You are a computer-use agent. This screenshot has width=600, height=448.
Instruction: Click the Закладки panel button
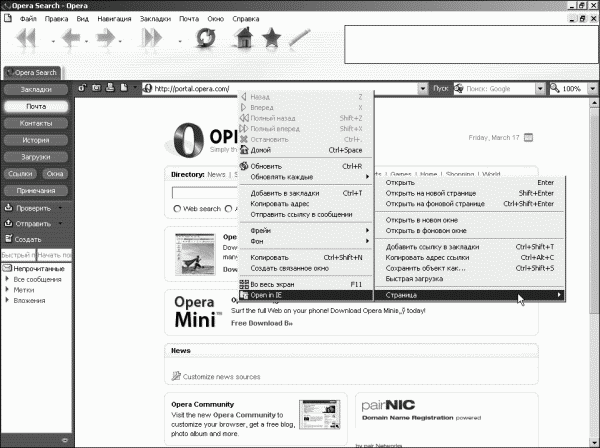[x=36, y=90]
